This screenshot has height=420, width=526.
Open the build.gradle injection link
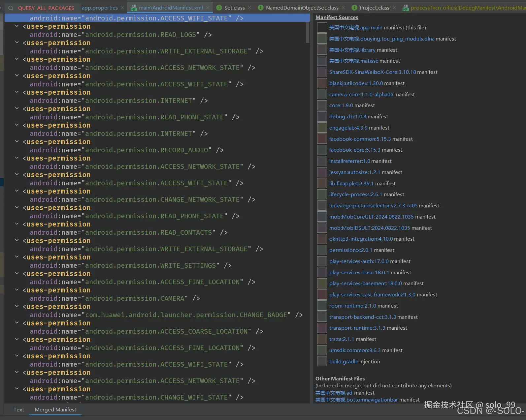click(x=344, y=362)
